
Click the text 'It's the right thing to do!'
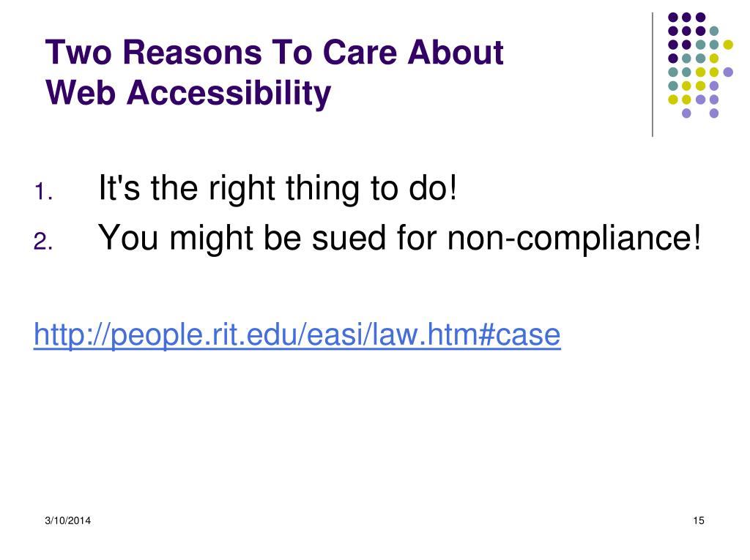pos(278,188)
